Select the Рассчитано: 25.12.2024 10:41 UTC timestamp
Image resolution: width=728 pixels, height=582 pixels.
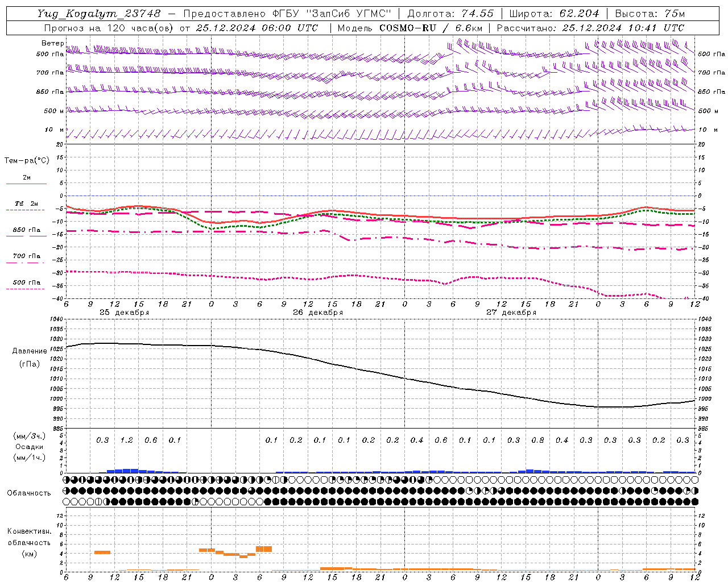pos(590,28)
